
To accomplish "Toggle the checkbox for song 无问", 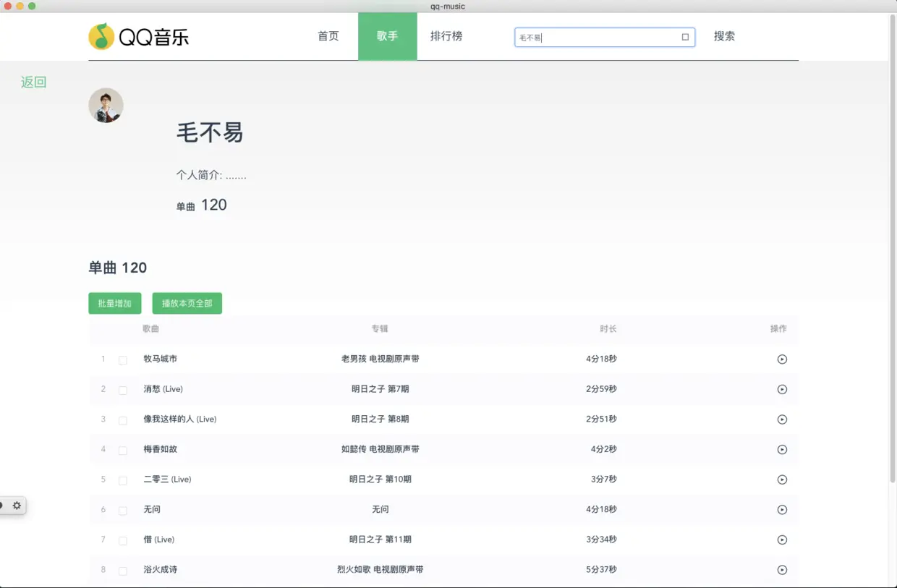I will coord(123,511).
